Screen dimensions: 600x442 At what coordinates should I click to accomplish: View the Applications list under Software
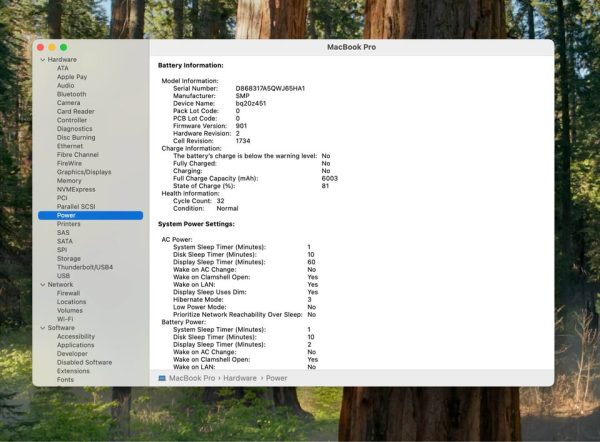pyautogui.click(x=76, y=345)
